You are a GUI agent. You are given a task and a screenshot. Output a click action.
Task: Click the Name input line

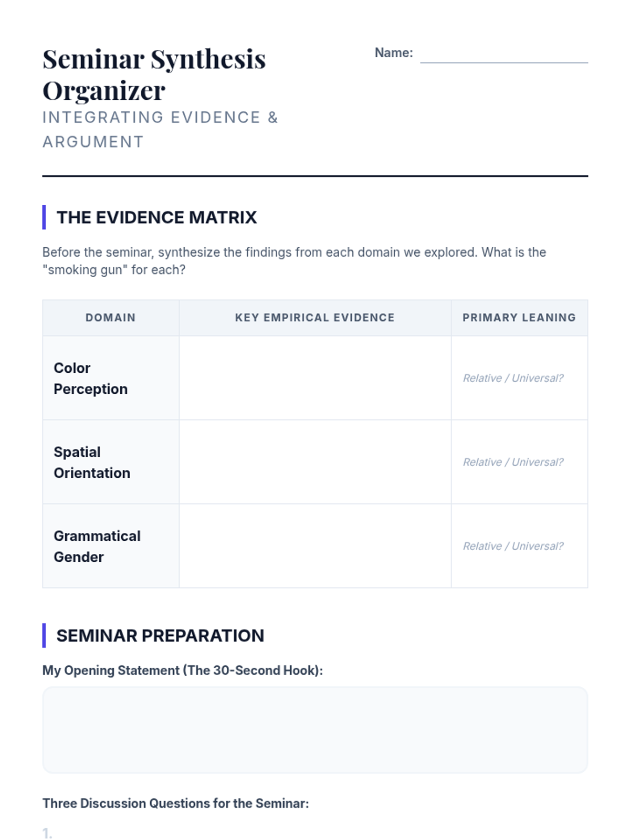point(503,55)
